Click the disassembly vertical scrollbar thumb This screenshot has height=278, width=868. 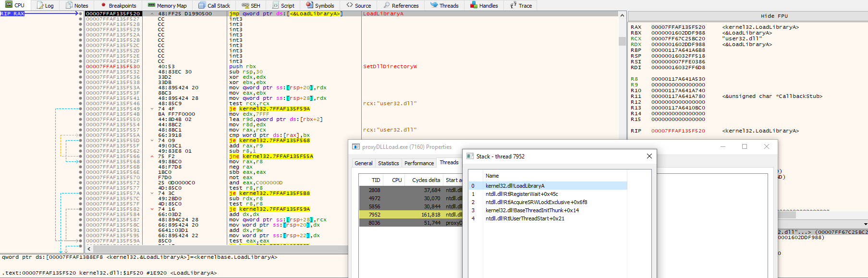pyautogui.click(x=622, y=41)
